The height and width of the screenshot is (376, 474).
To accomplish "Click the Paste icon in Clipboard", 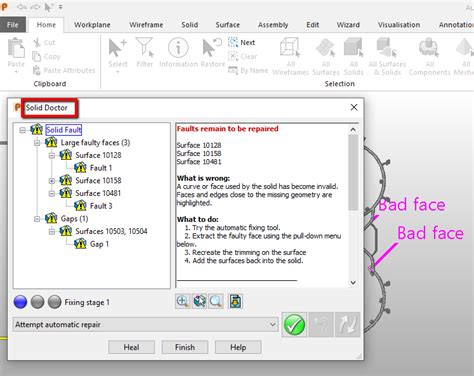I will pyautogui.click(x=16, y=48).
